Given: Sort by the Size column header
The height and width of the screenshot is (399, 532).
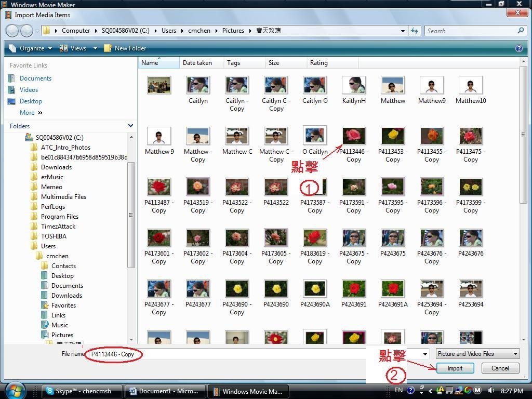Looking at the screenshot, I should (286, 63).
